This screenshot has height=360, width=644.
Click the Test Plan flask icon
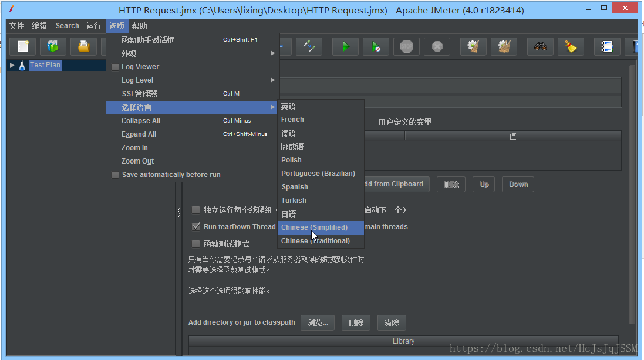[x=22, y=65]
